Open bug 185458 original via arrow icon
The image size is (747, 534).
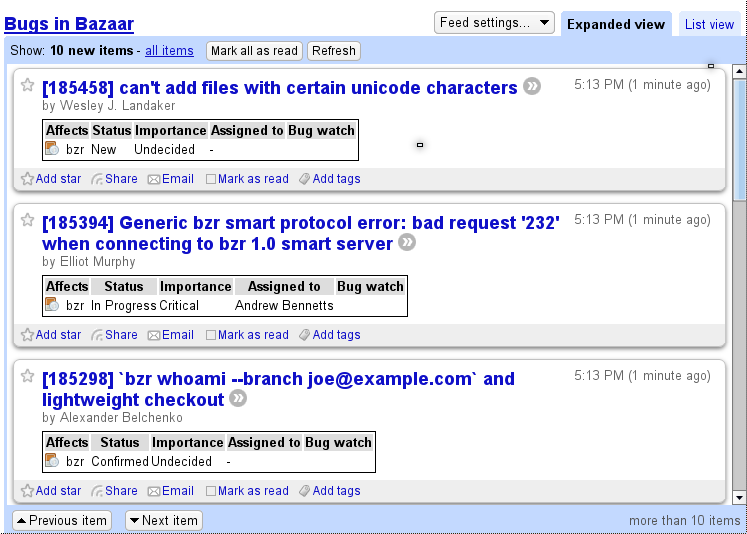click(x=532, y=86)
